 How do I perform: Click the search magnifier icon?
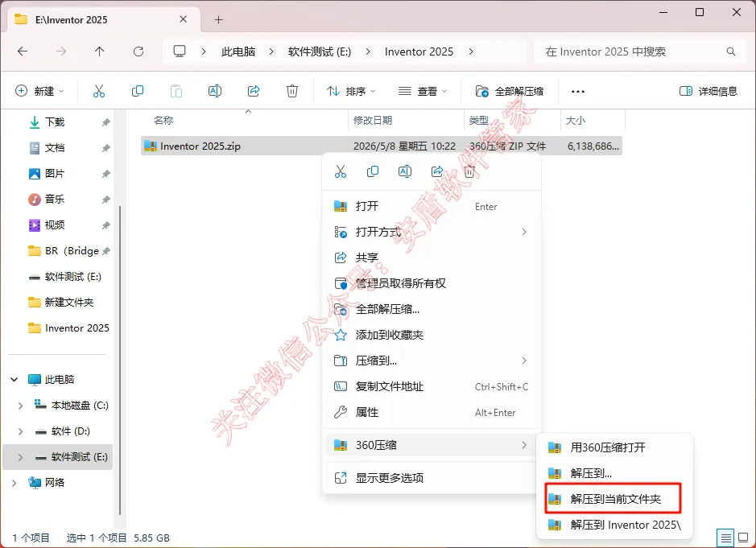(x=731, y=52)
